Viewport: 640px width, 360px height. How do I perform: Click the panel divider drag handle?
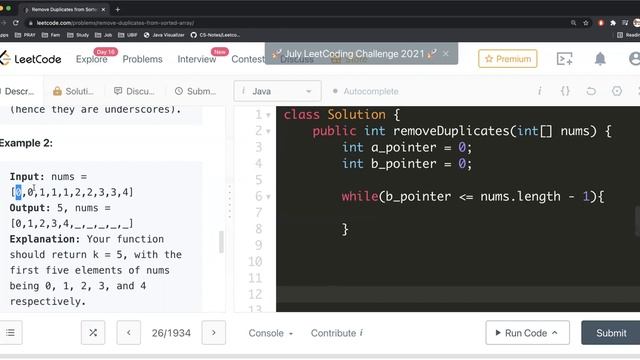pyautogui.click(x=230, y=202)
